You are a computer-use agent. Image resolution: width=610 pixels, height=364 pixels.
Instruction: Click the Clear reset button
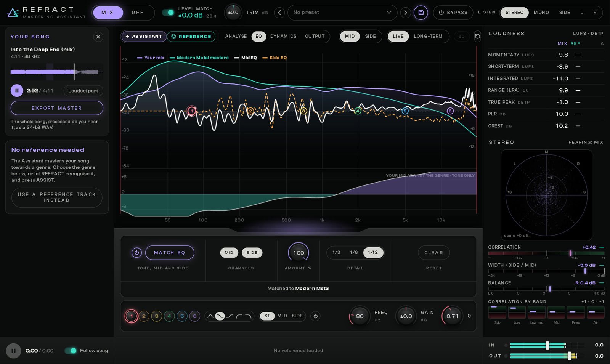pyautogui.click(x=434, y=253)
